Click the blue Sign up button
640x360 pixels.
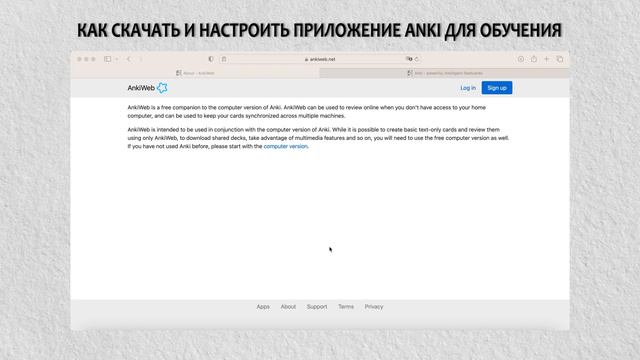(497, 88)
